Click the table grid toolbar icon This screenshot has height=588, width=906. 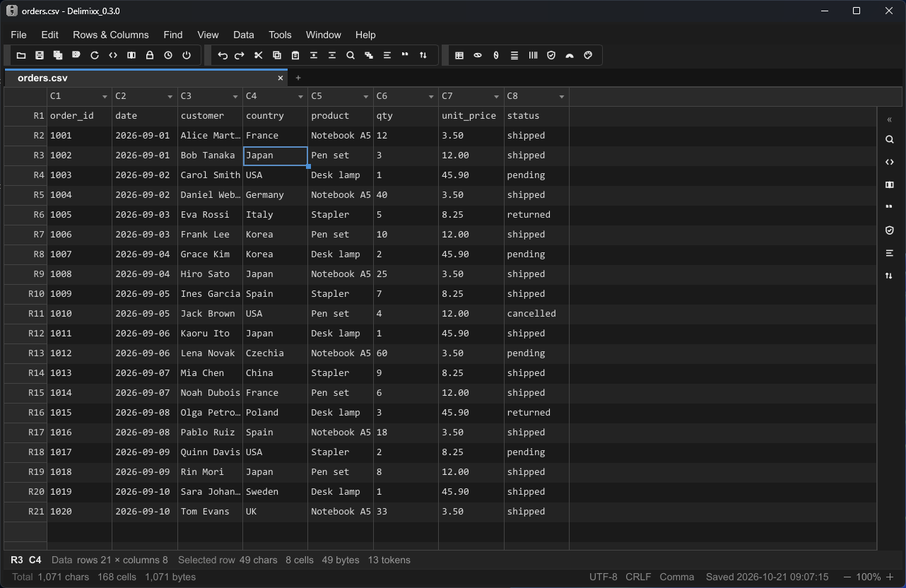tap(459, 55)
